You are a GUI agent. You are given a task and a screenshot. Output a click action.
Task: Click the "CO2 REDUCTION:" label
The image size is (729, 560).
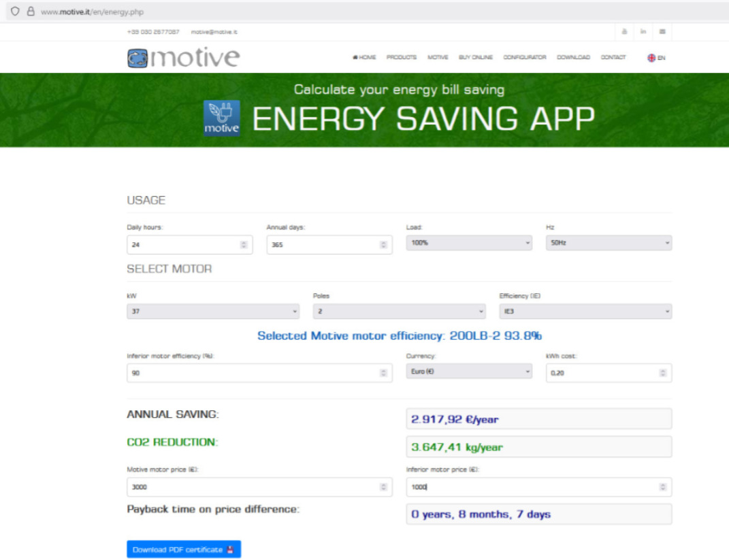pyautogui.click(x=172, y=442)
